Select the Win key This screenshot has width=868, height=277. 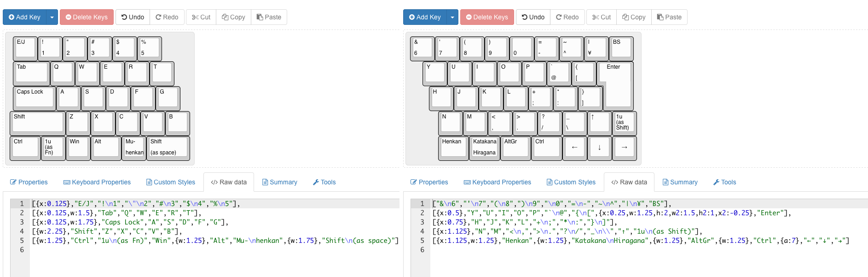78,148
